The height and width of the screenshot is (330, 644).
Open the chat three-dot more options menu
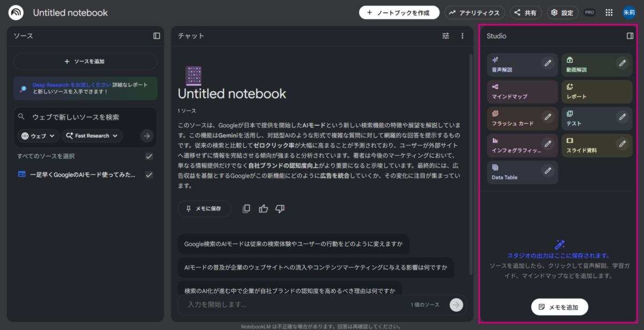pos(463,36)
